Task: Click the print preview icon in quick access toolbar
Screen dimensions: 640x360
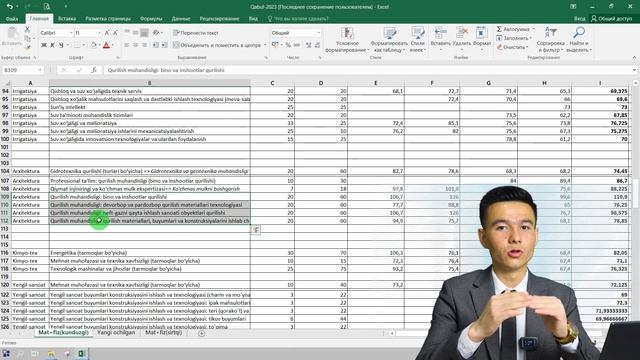Action: tap(47, 7)
